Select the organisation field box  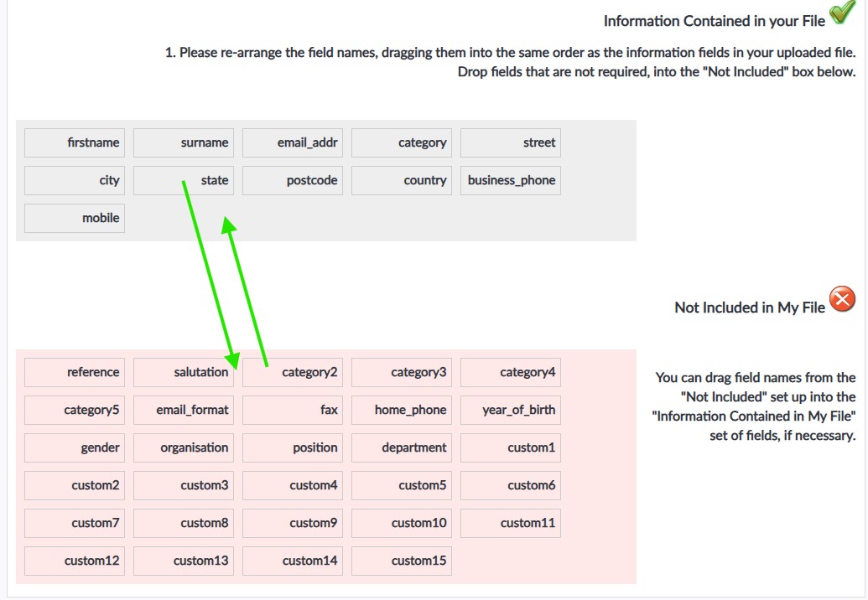[x=184, y=447]
